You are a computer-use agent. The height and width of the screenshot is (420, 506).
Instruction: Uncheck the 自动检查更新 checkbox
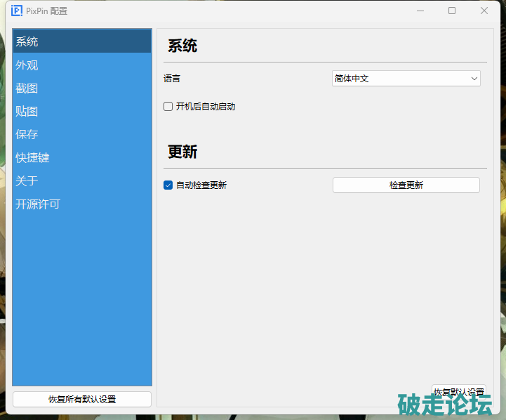pyautogui.click(x=168, y=185)
